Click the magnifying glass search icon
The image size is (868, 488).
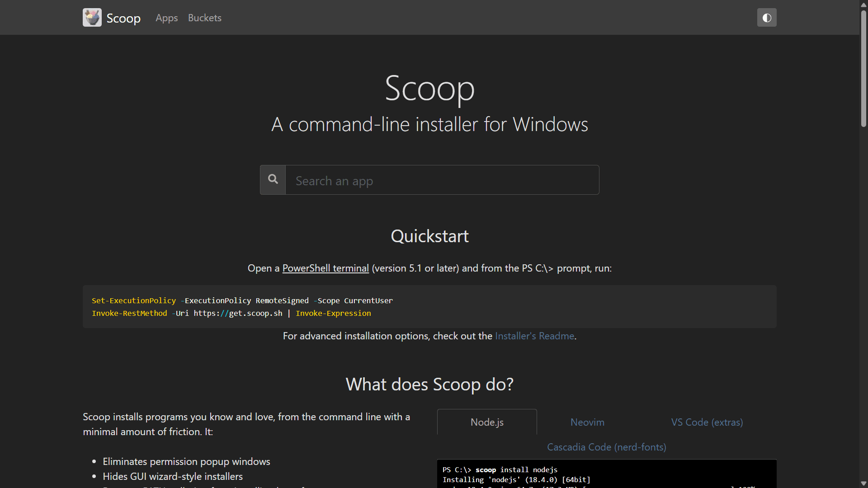pos(273,179)
